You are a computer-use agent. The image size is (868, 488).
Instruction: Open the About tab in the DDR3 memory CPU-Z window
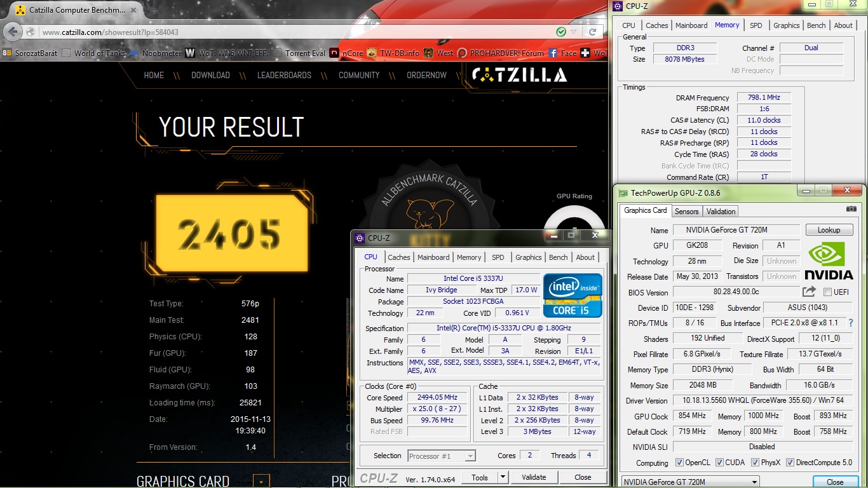coord(843,25)
